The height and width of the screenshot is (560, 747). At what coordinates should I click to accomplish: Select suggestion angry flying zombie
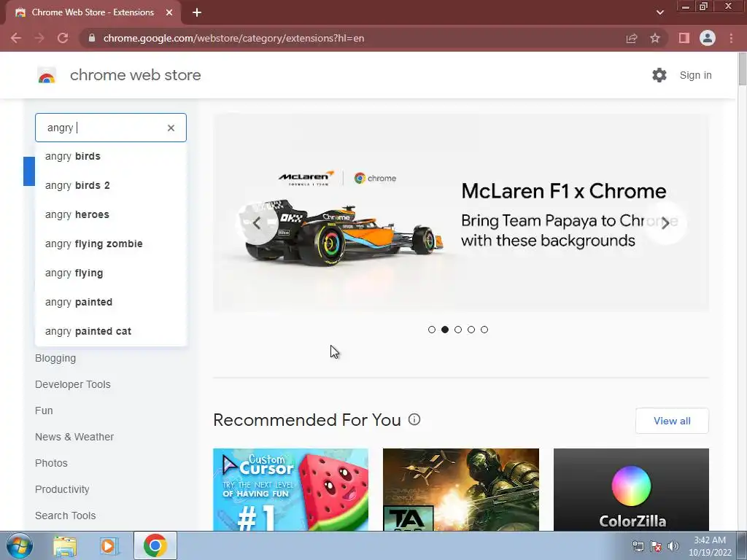point(111,244)
